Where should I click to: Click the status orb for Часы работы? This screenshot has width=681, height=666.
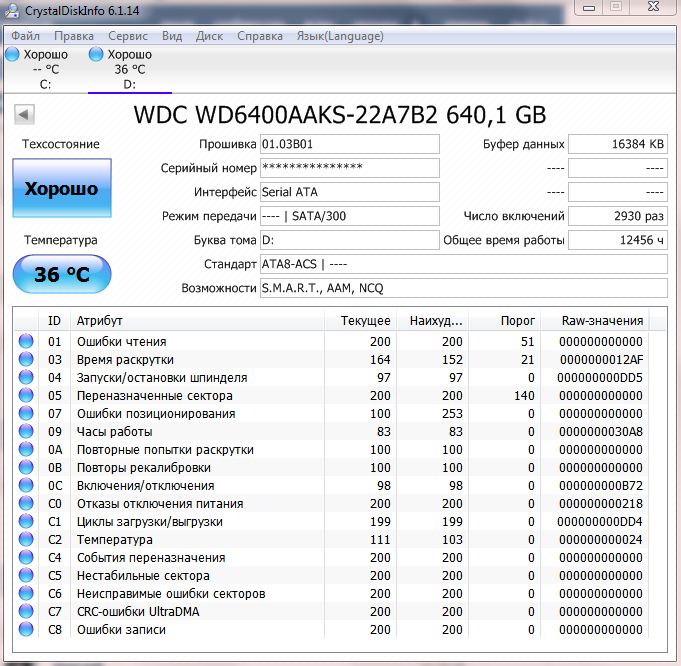(26, 431)
